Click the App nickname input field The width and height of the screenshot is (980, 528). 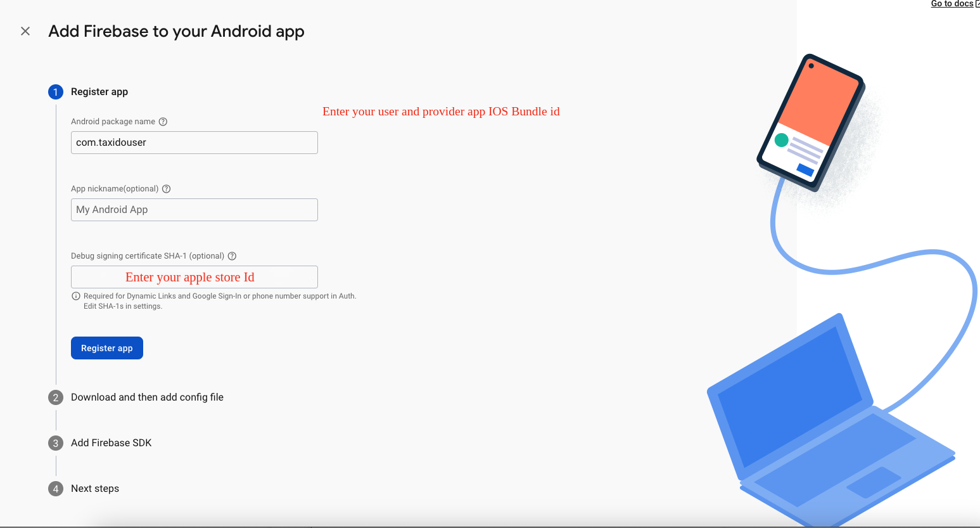click(x=194, y=210)
